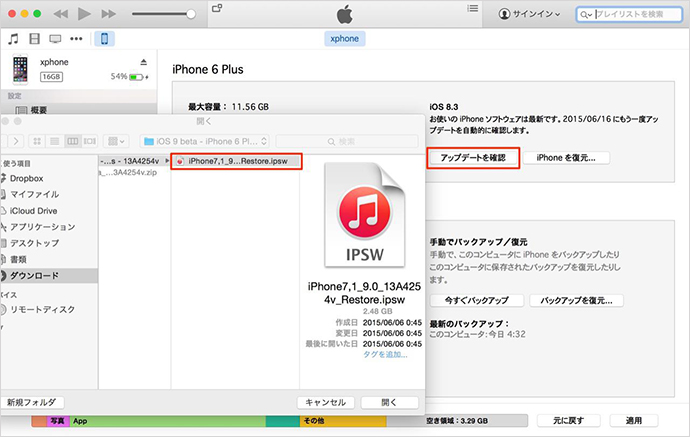
Task: Switch to the Movies library icon
Action: point(34,39)
